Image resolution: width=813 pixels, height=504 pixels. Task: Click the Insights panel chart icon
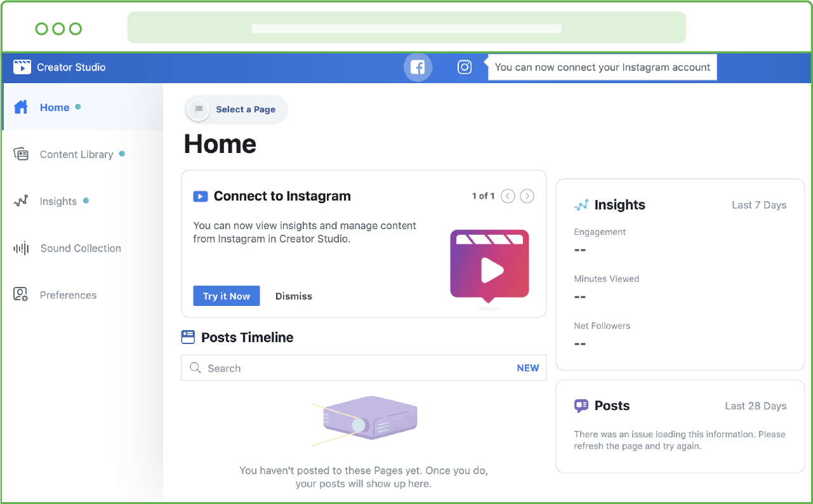(581, 205)
